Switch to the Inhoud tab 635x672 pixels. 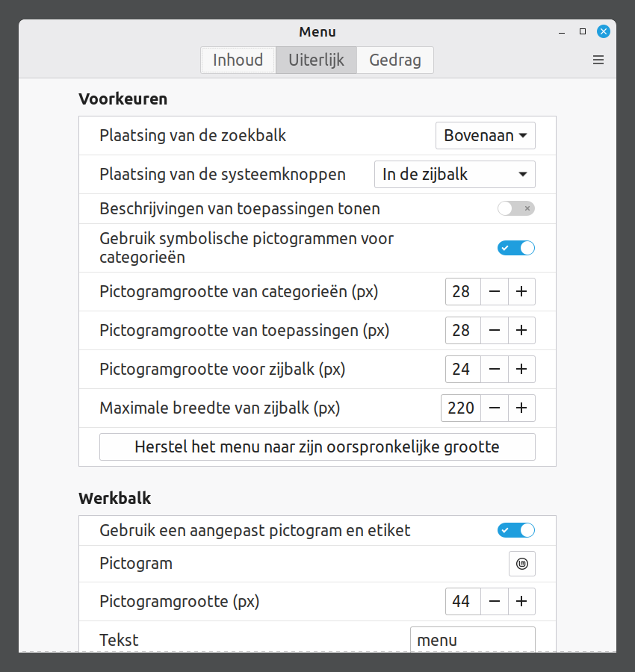pos(238,60)
